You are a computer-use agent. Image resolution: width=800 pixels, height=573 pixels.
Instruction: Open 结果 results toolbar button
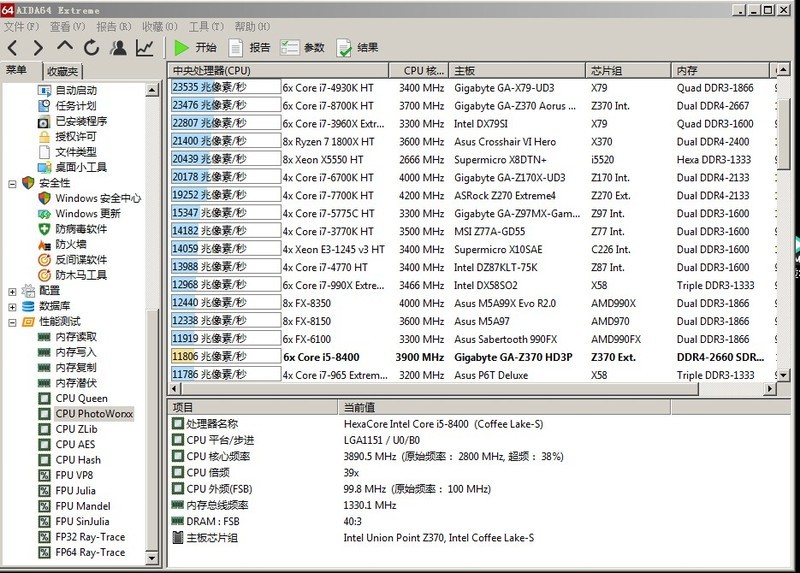357,47
